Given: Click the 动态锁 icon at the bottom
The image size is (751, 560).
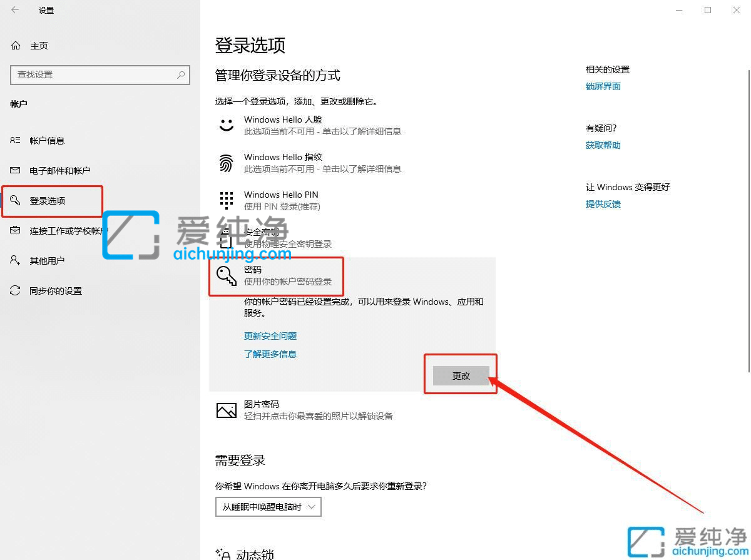Looking at the screenshot, I should (x=223, y=554).
